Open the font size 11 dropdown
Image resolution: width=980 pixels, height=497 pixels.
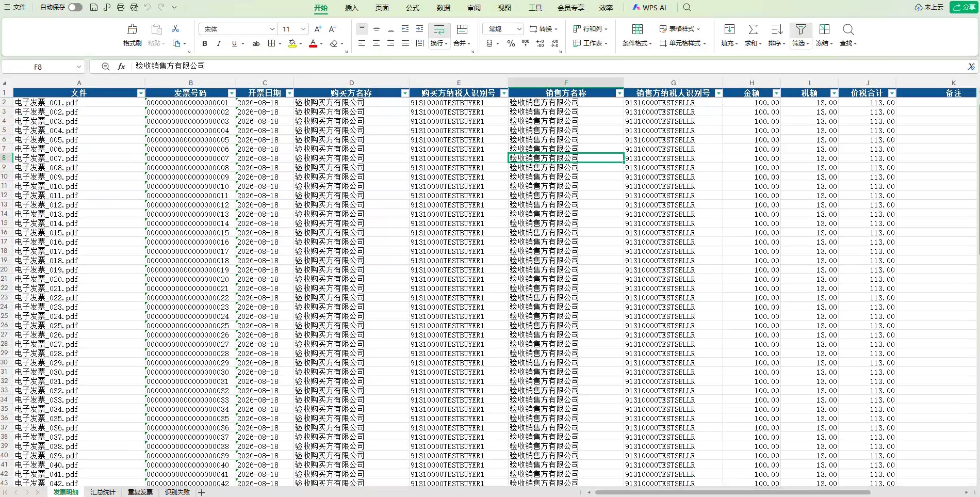click(303, 29)
